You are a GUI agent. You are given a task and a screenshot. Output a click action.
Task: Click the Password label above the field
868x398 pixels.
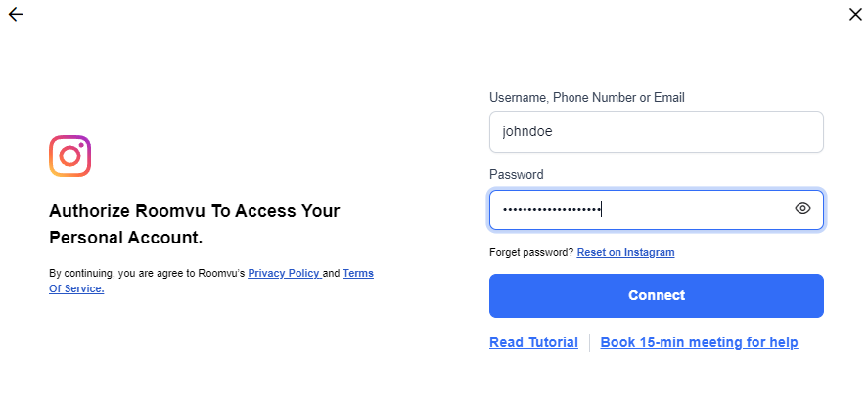516,175
